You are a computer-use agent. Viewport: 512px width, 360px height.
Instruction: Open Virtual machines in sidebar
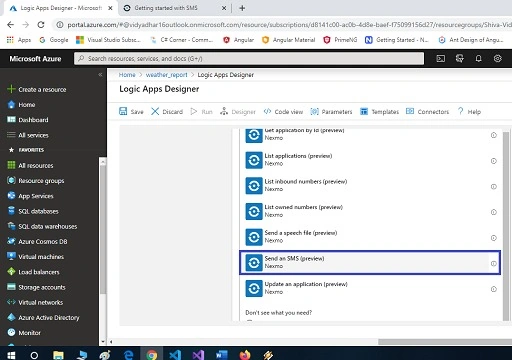(35, 257)
